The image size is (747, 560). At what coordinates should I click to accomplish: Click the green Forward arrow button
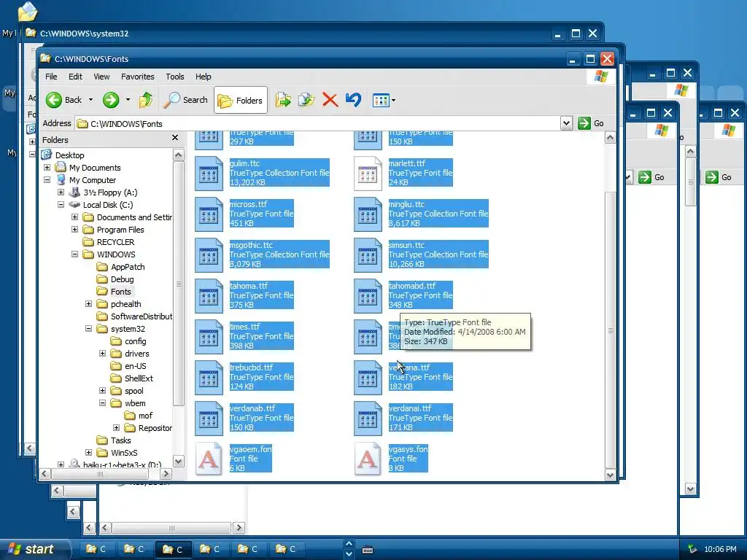tap(111, 100)
